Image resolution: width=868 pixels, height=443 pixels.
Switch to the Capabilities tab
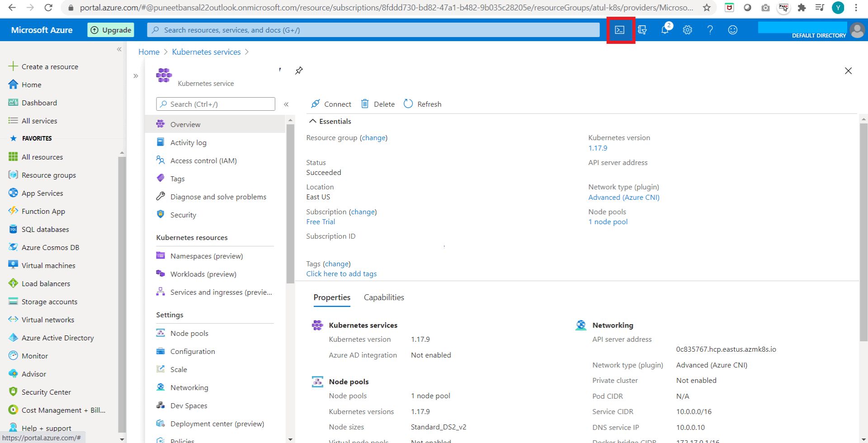point(384,297)
